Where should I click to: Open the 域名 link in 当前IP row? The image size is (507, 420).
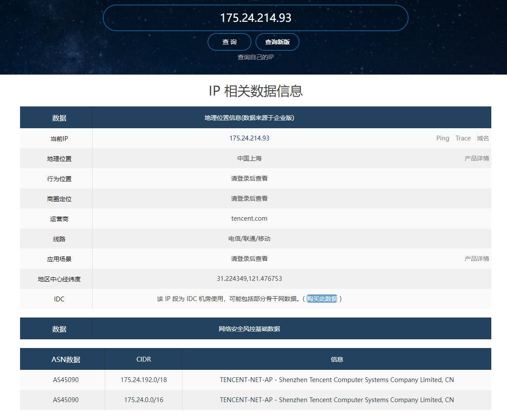point(483,138)
